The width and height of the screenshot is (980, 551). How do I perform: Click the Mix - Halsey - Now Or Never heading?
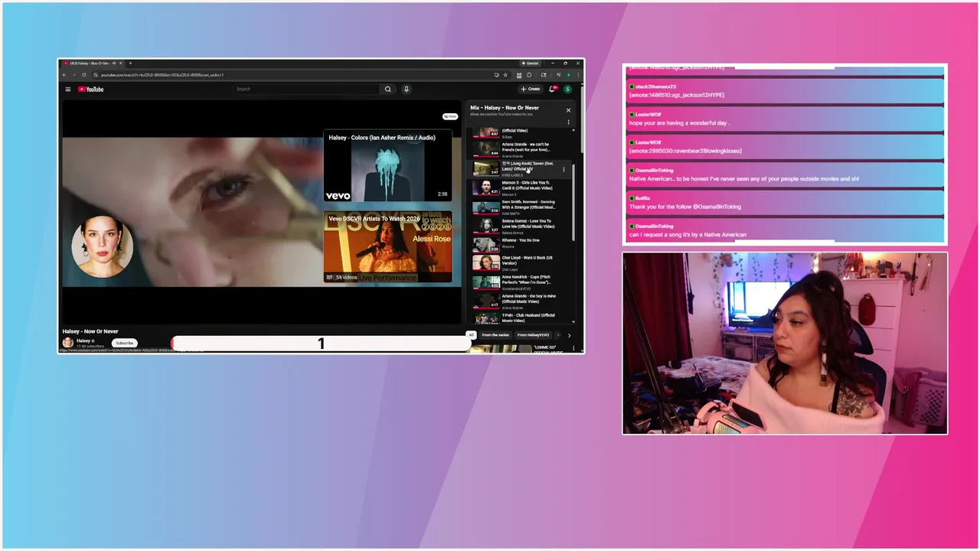[x=505, y=108]
